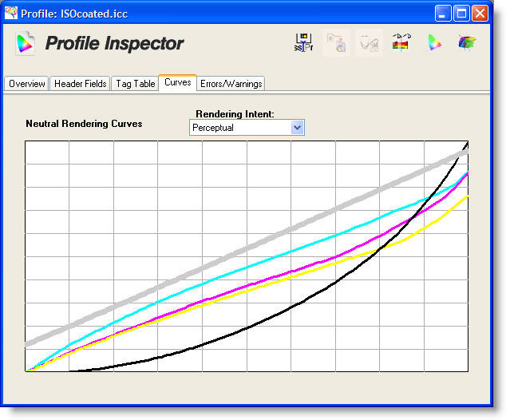Expand the Rendering Intent dropdown arrow
506x420 pixels.
(x=298, y=128)
